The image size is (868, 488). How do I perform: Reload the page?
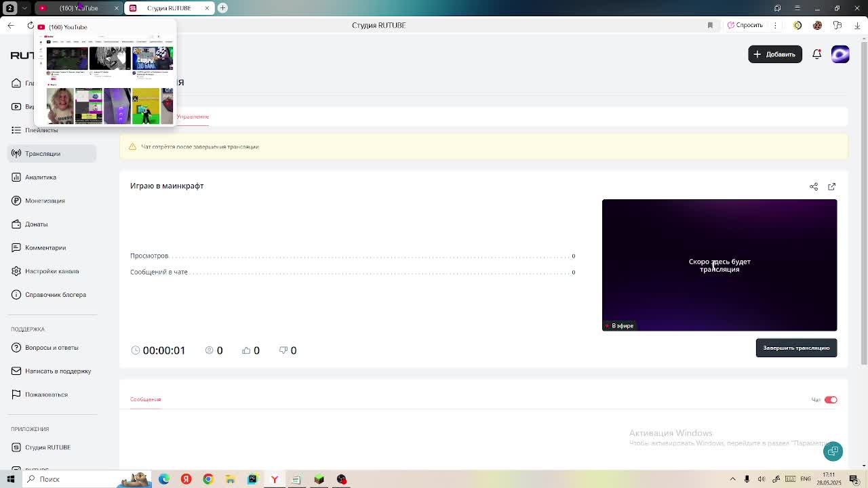(x=31, y=26)
